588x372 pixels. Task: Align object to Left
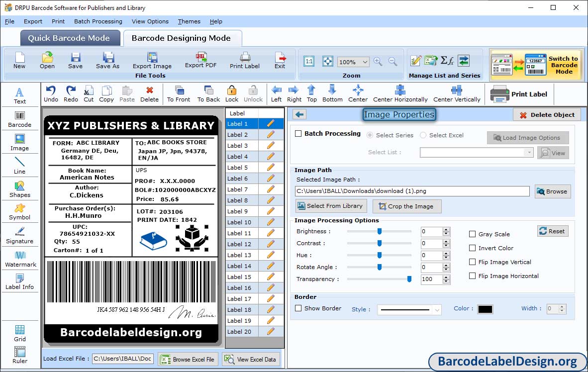[277, 94]
